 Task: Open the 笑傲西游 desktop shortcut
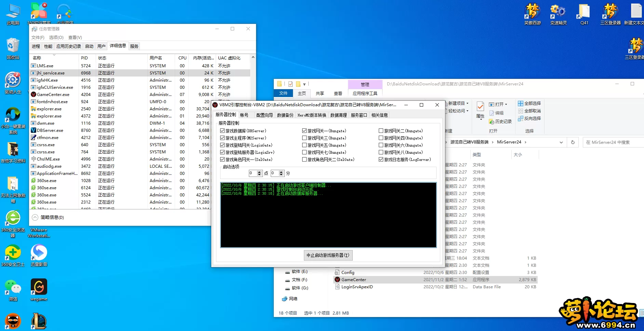pos(533,14)
